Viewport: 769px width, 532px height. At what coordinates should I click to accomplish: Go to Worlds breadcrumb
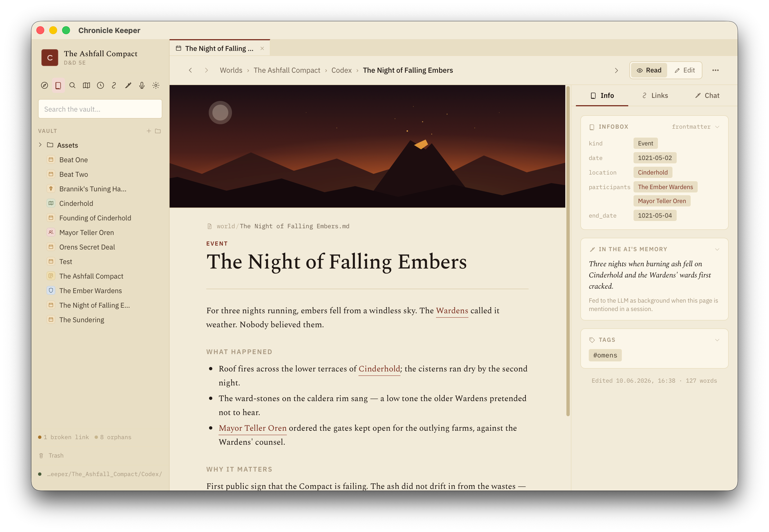pyautogui.click(x=231, y=70)
